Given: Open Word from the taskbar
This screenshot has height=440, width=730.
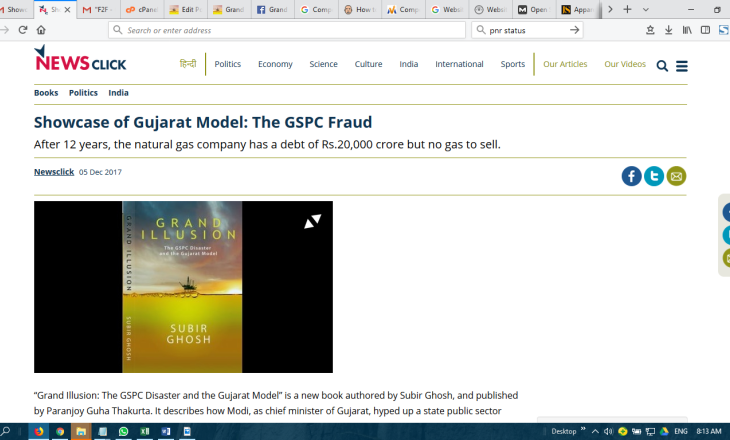Looking at the screenshot, I should click(166, 431).
